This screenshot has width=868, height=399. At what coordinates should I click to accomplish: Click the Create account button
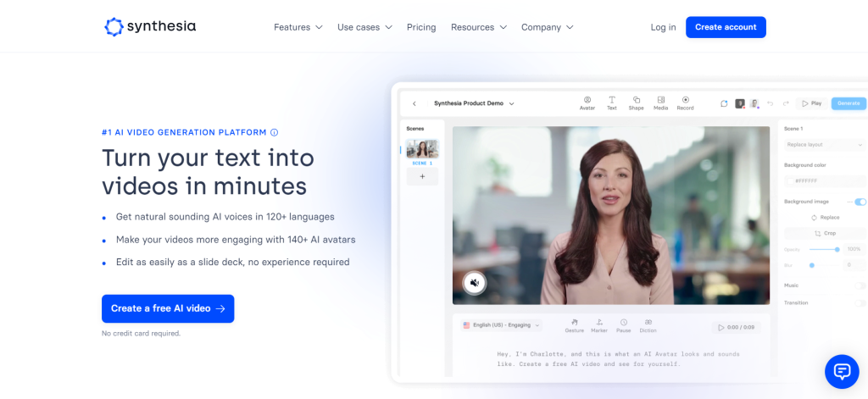[x=726, y=27]
